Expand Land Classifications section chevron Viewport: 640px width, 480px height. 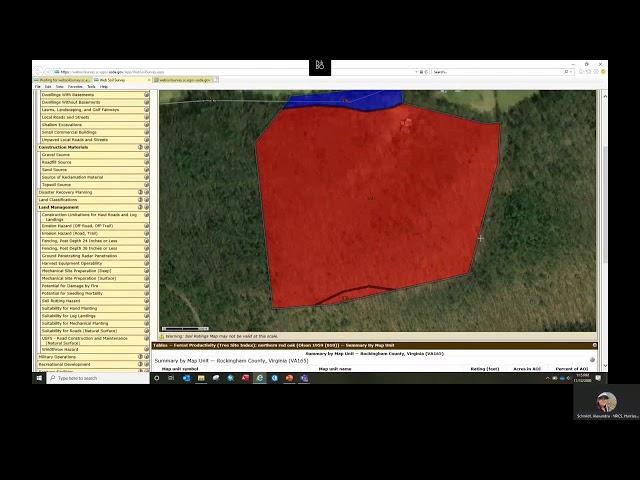click(147, 200)
